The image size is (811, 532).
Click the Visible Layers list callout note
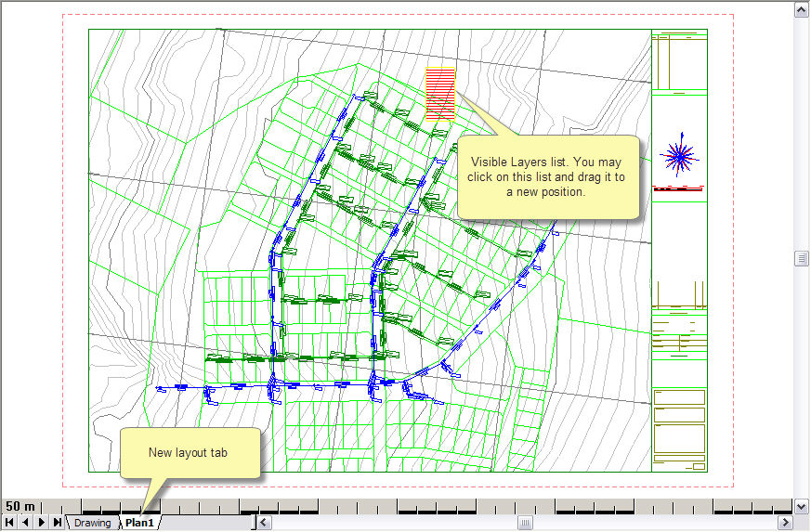548,176
